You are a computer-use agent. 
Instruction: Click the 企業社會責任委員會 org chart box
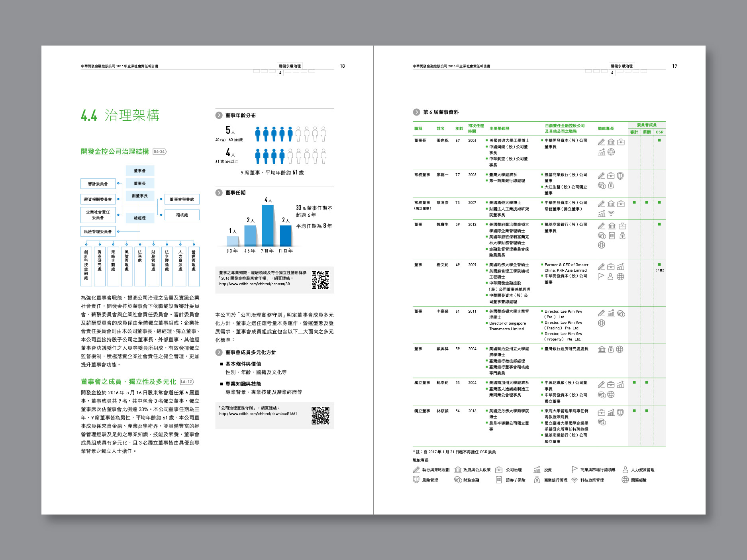[x=98, y=215]
